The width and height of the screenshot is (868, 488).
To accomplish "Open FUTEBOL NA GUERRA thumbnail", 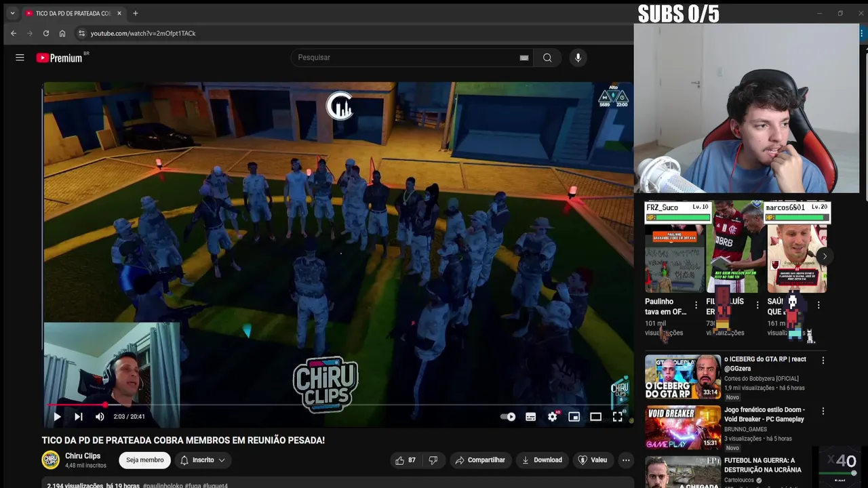I will click(682, 472).
